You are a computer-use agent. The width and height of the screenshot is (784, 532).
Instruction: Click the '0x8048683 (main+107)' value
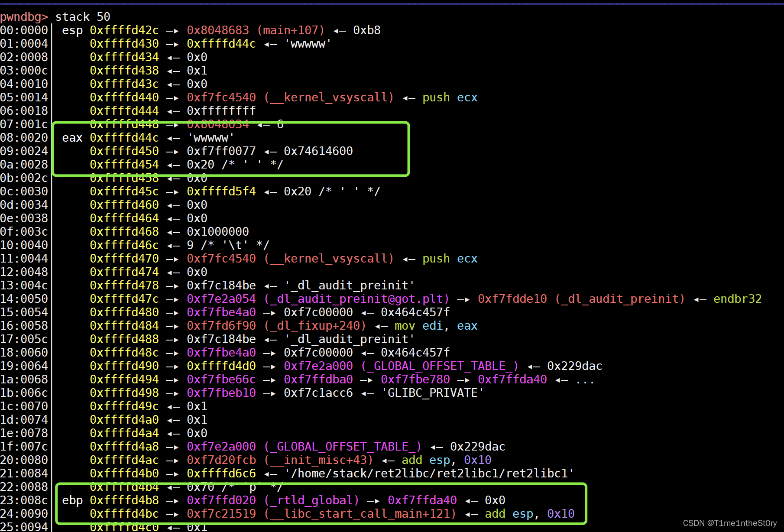pos(256,30)
